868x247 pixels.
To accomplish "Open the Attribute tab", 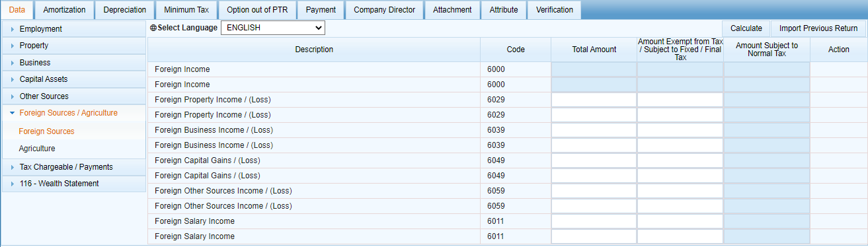I will (x=504, y=10).
